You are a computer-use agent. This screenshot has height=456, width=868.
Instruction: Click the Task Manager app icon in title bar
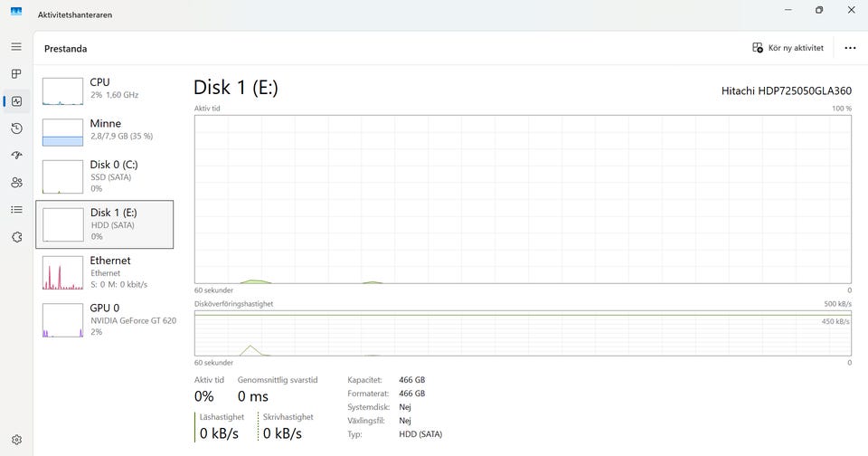pyautogui.click(x=16, y=11)
